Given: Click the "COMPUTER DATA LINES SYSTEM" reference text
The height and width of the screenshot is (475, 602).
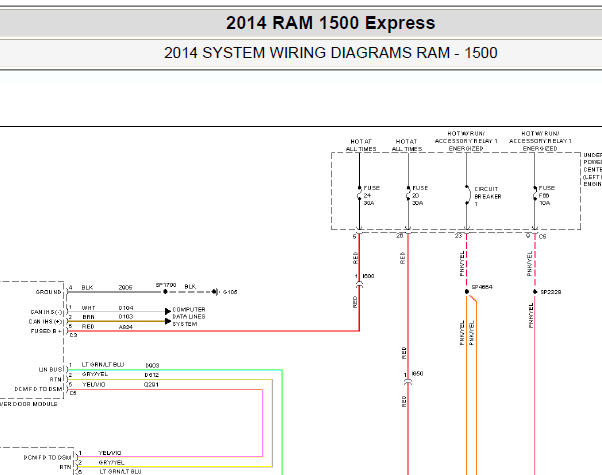Looking at the screenshot, I should point(189,317).
